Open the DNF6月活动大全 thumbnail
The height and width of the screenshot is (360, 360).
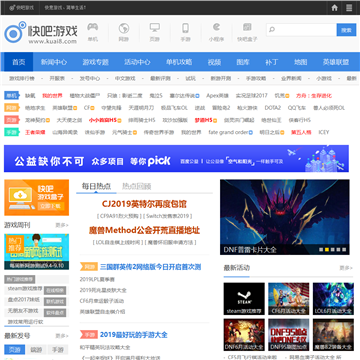pyautogui.click(x=244, y=335)
